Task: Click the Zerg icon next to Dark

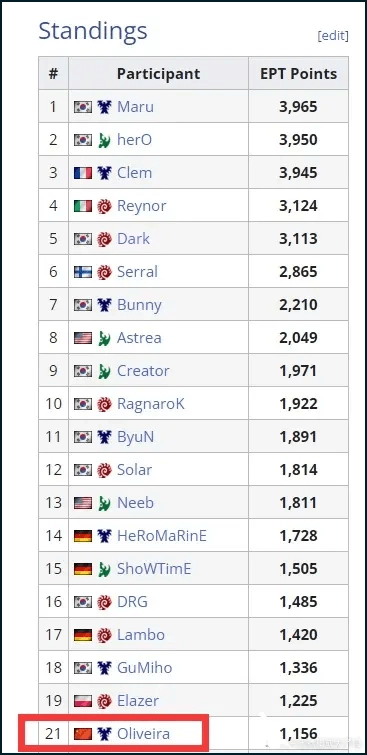Action: [x=104, y=239]
